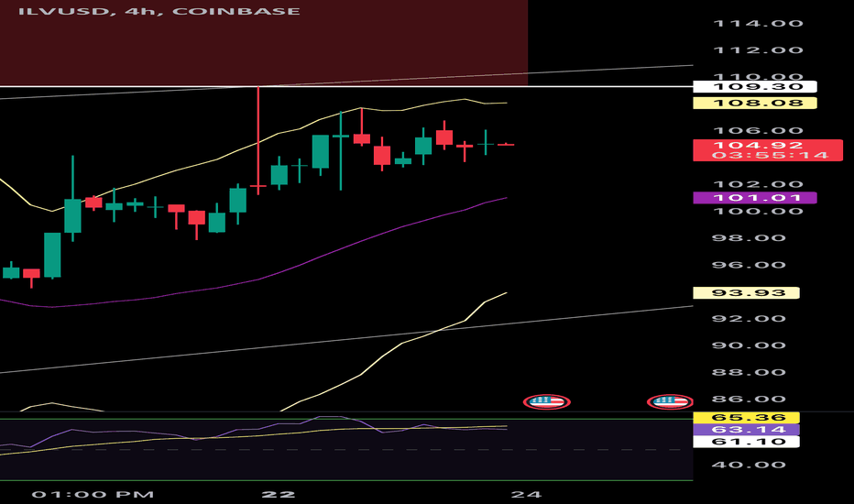Click the ILVUSD, 4h, COINBASE chart title
This screenshot has height=504, width=854.
pos(159,11)
